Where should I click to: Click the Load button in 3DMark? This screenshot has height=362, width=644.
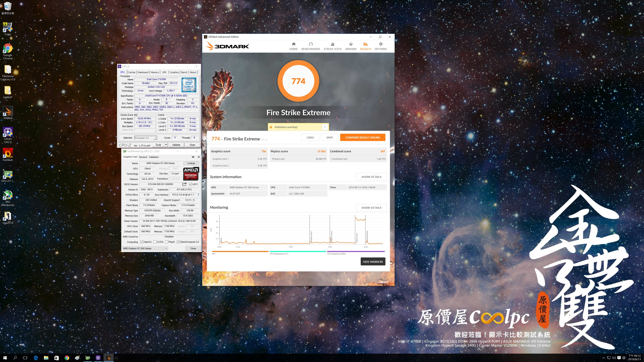[310, 137]
